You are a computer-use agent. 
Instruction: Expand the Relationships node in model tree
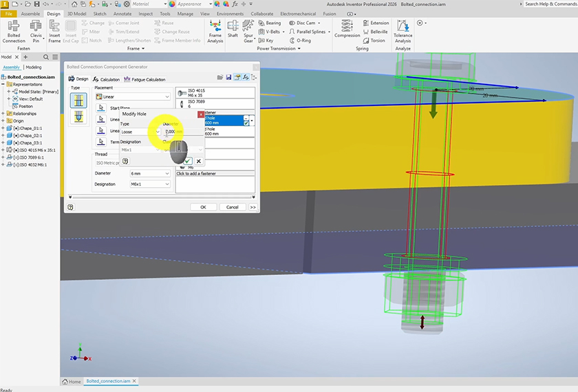[x=3, y=113]
